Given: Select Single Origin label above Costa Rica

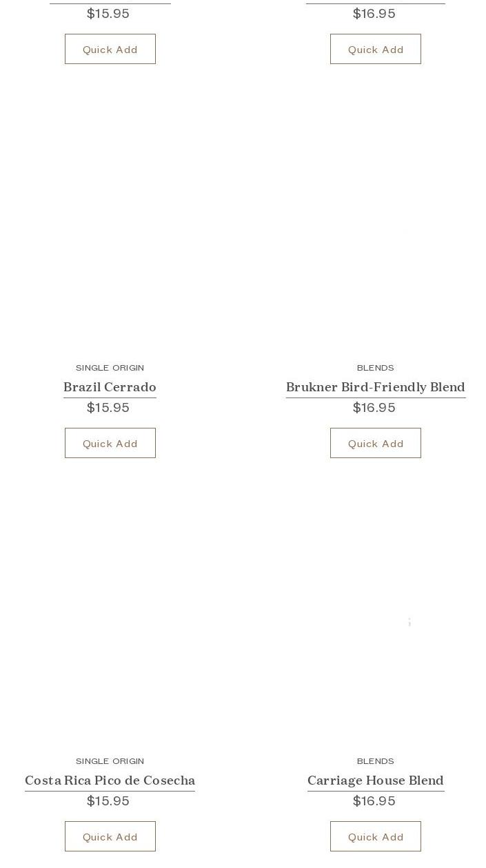Looking at the screenshot, I should (110, 761).
